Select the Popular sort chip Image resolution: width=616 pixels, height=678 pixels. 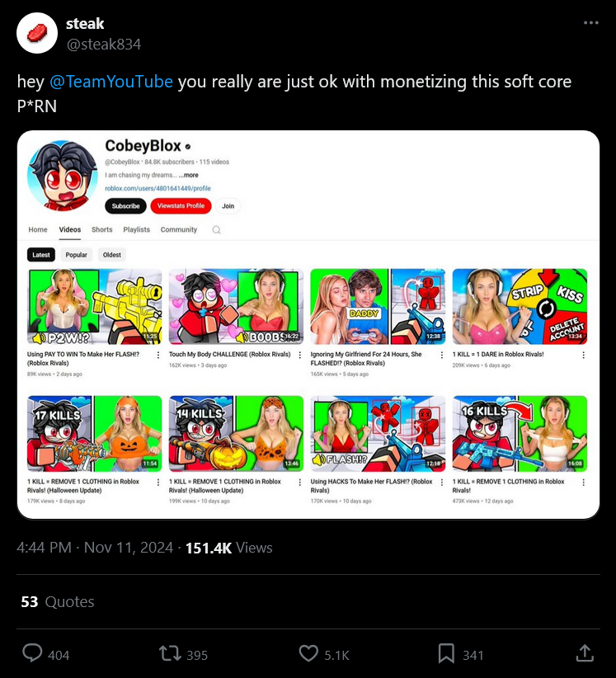coord(76,255)
